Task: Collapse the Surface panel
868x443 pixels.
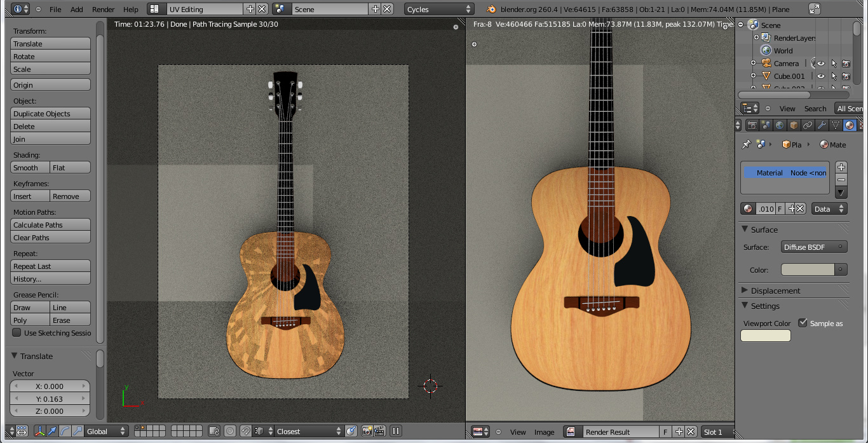Action: point(745,229)
